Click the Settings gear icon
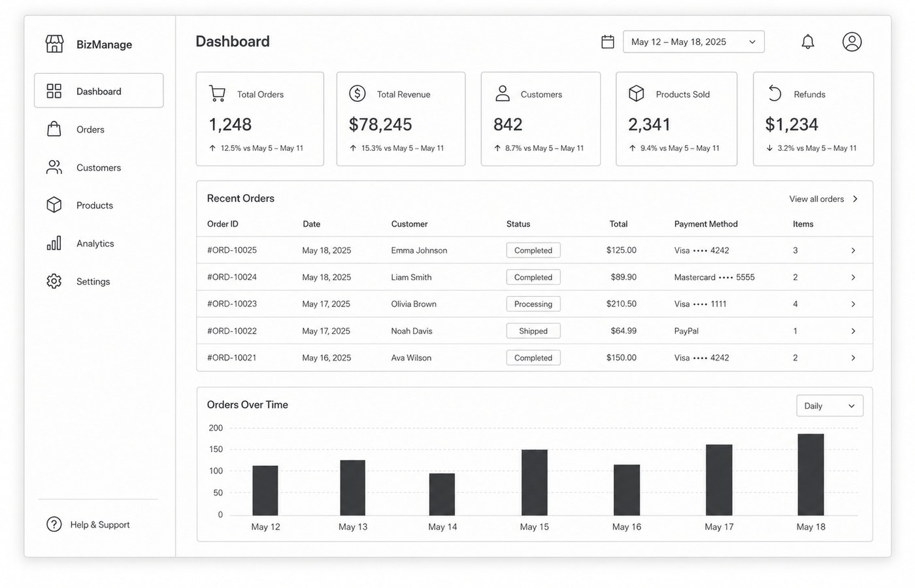Screen dimensions: 915x588 [54, 281]
